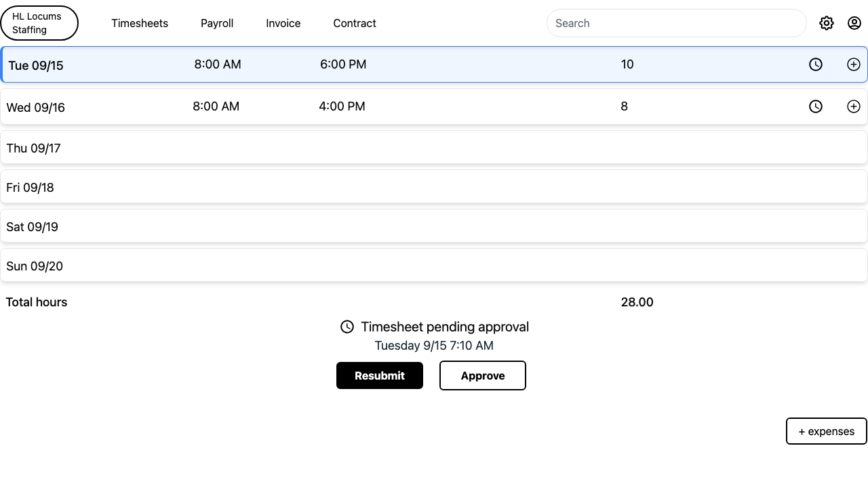Click the 4:00 PM end time
868x488 pixels.
(x=342, y=106)
